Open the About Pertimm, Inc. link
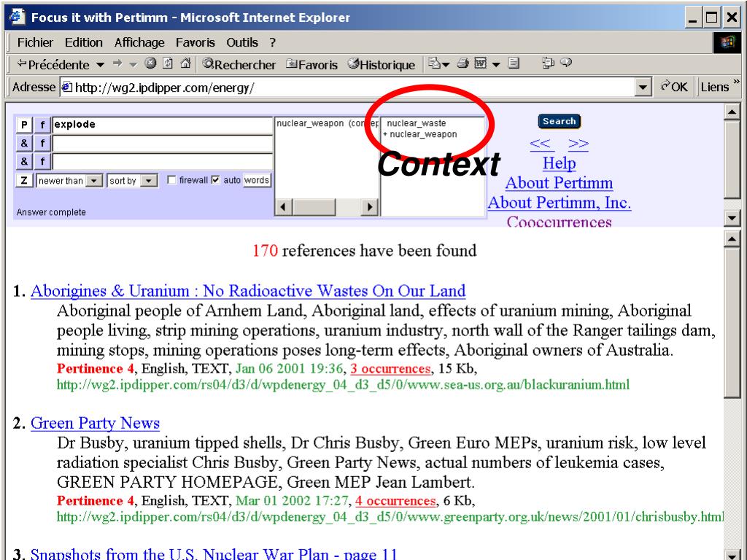Viewport: 747px width, 560px height. click(560, 203)
